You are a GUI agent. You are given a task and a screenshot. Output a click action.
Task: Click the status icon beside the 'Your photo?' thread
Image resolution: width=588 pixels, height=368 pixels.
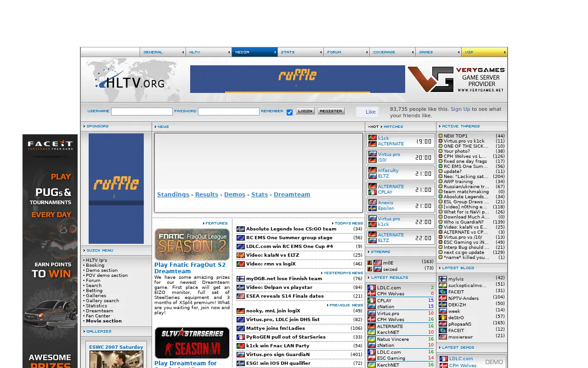pos(441,151)
